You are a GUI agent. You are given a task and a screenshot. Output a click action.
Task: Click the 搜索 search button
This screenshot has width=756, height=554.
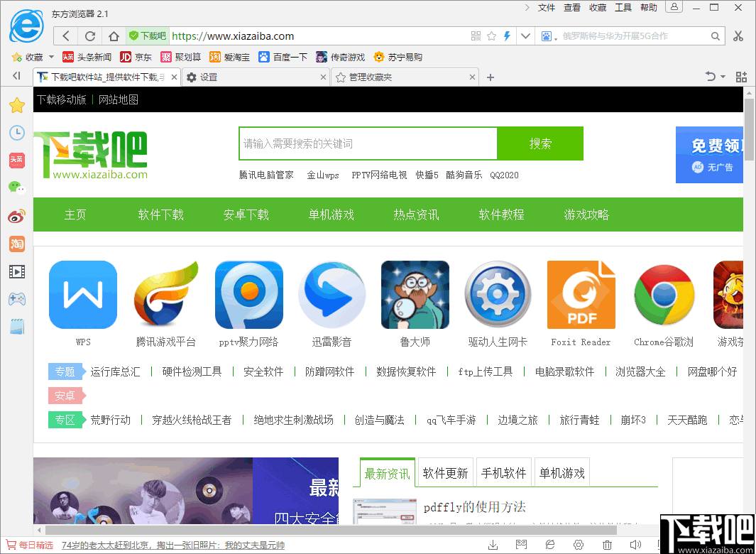coord(540,143)
